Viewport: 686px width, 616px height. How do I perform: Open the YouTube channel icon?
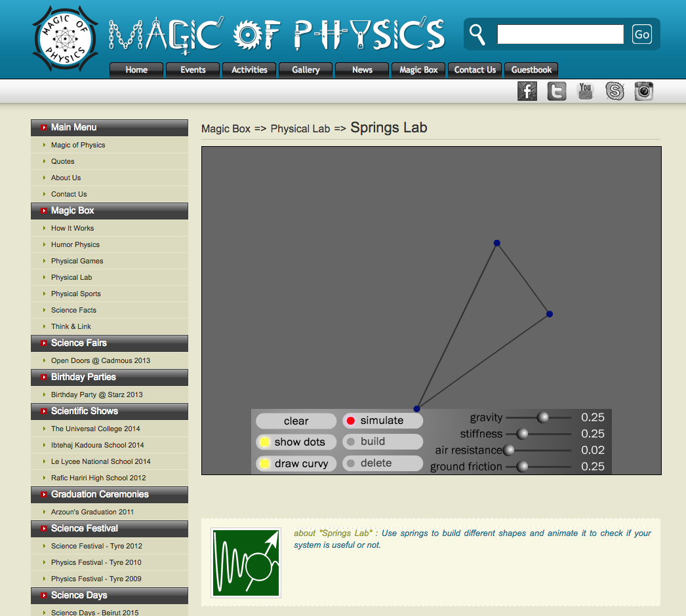coord(585,91)
